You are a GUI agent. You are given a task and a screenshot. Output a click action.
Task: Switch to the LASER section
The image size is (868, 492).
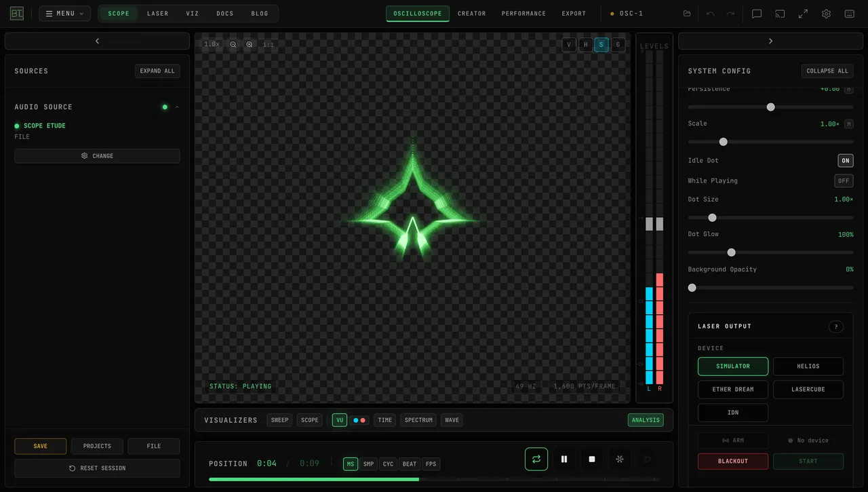(158, 14)
